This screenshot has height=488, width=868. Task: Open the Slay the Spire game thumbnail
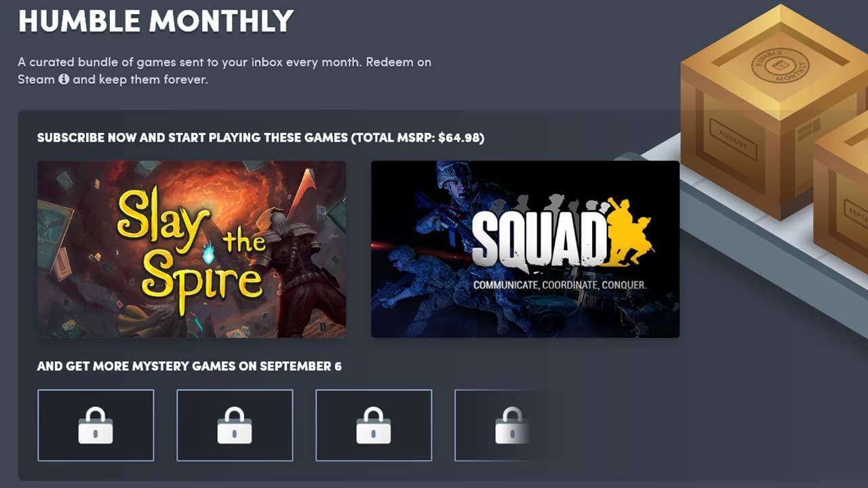191,249
